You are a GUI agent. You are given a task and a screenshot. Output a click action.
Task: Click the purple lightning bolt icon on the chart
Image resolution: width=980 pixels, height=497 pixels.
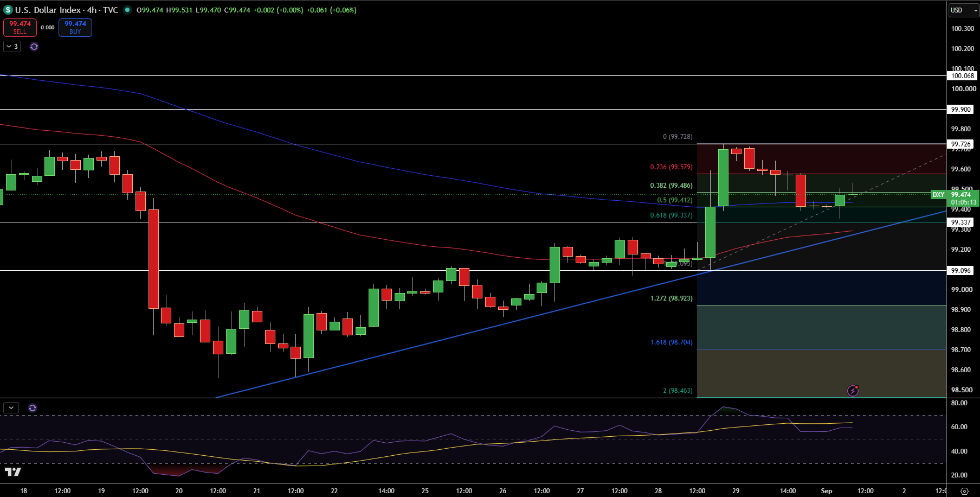pos(853,391)
